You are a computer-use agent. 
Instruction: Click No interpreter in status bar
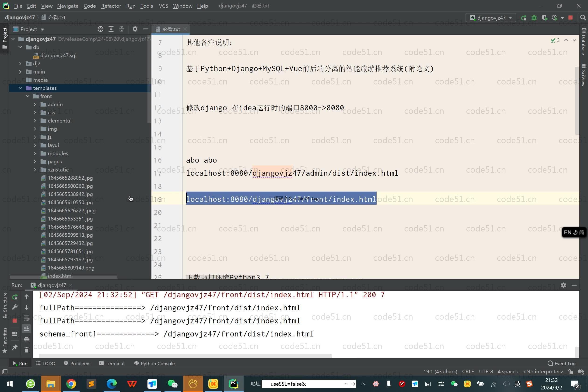543,372
